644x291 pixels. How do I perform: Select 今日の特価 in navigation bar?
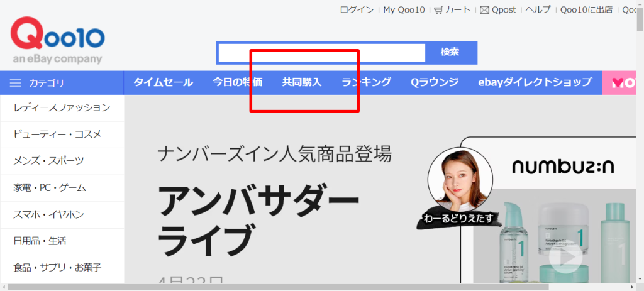pos(237,82)
